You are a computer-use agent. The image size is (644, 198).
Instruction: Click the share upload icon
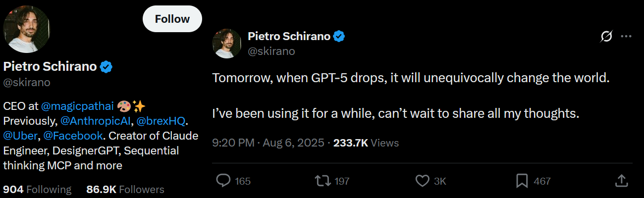click(622, 181)
